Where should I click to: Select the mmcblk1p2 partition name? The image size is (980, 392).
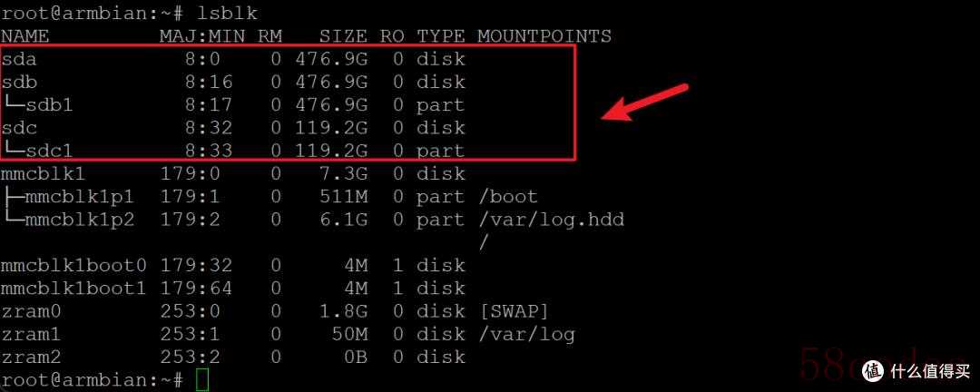pyautogui.click(x=79, y=220)
